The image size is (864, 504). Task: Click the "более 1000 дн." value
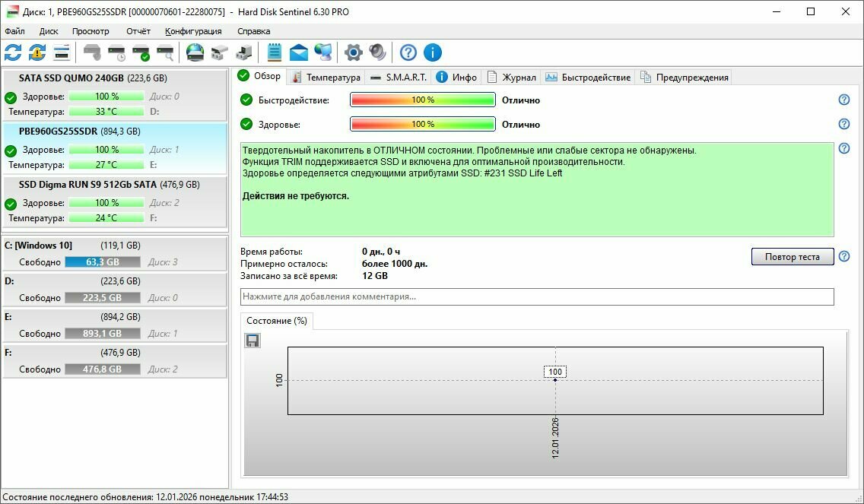395,264
